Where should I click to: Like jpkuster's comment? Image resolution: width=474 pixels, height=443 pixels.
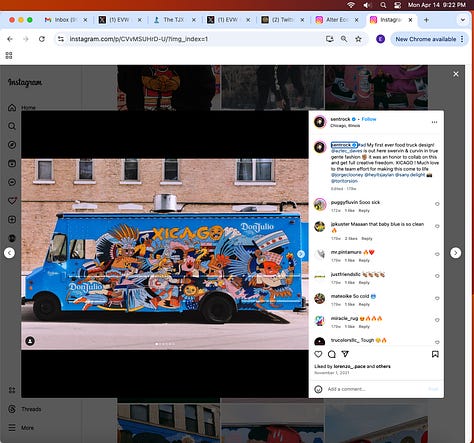pos(437,226)
